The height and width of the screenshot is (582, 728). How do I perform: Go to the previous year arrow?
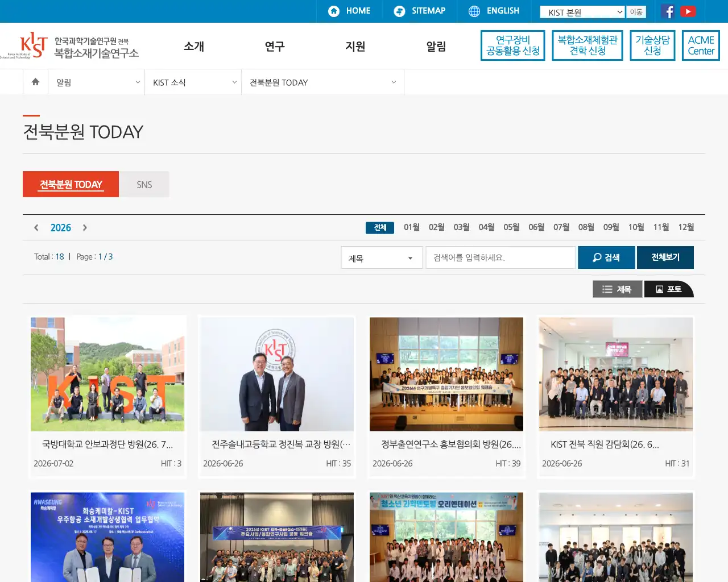pos(36,227)
